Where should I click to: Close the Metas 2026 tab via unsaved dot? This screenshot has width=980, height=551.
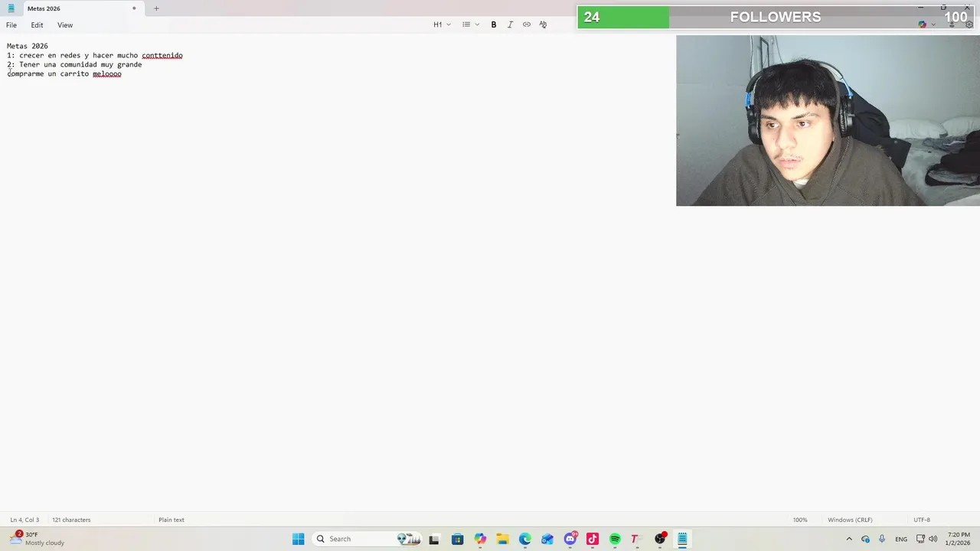[134, 8]
